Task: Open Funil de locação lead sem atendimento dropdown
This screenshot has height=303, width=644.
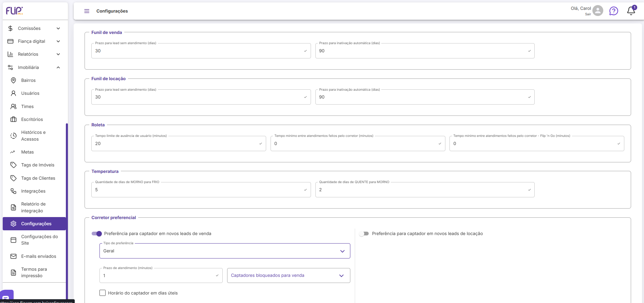Action: (201, 97)
